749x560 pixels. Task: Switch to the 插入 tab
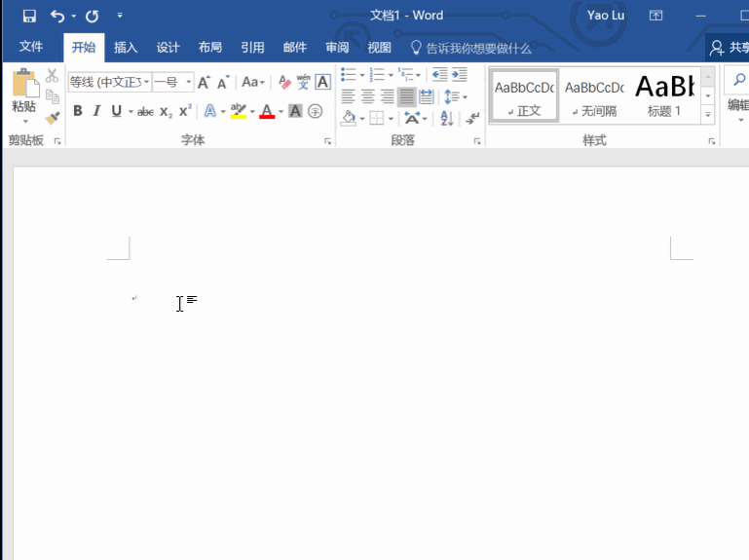tap(126, 48)
